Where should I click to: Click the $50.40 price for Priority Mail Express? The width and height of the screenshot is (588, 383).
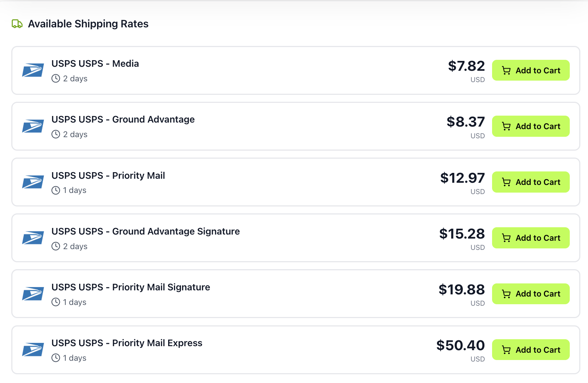pos(460,345)
